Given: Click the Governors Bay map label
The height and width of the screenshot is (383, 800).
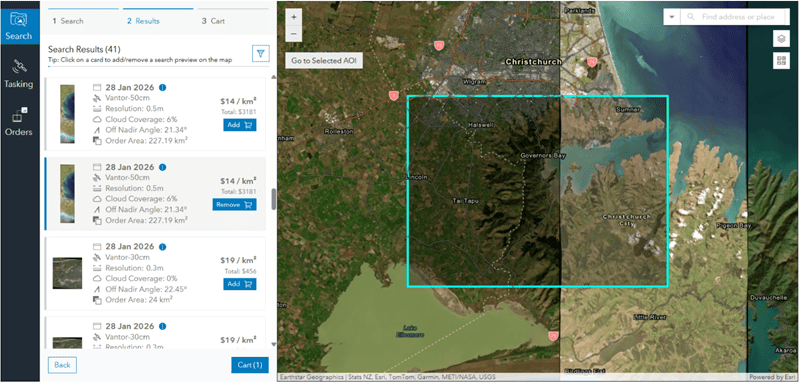Looking at the screenshot, I should click(543, 156).
